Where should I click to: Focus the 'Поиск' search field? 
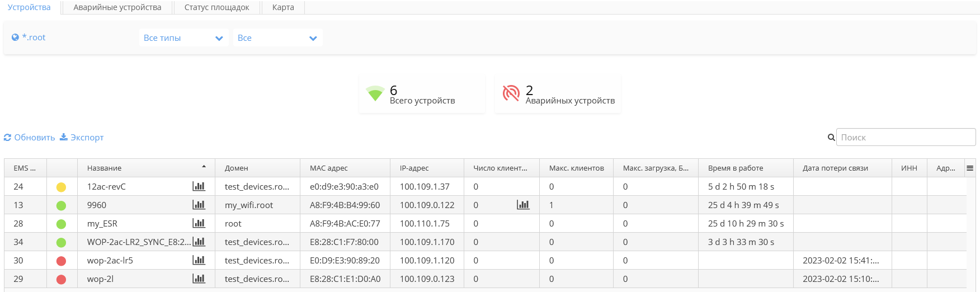point(906,138)
